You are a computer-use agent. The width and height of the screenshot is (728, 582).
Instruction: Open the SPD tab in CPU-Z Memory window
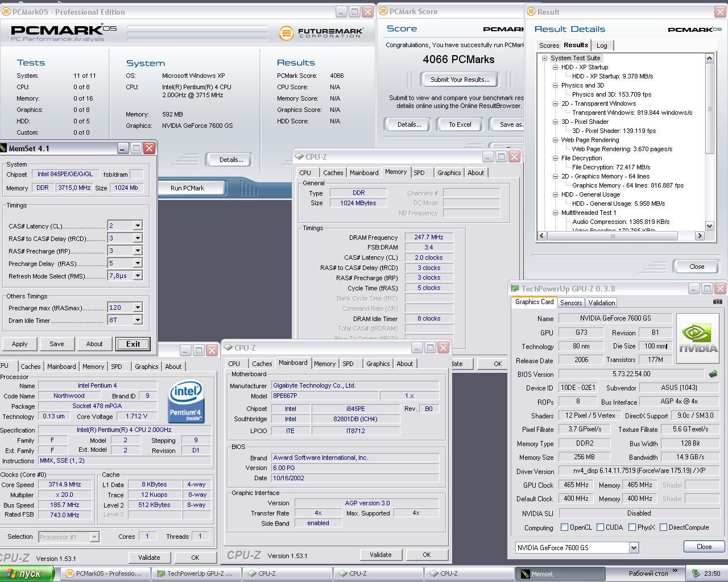point(419,173)
